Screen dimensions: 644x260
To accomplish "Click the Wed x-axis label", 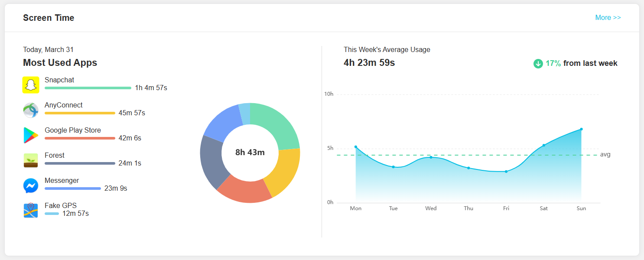I will 431,208.
